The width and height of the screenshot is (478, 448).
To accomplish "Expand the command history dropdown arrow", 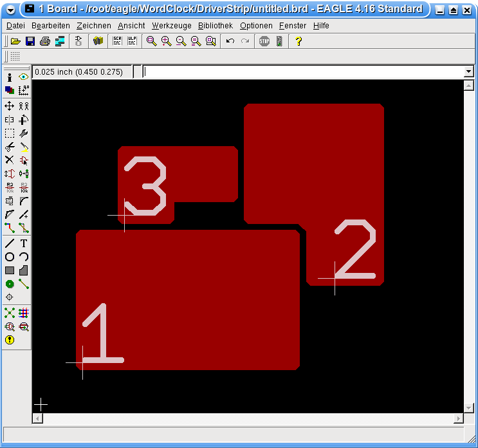I will click(x=468, y=72).
